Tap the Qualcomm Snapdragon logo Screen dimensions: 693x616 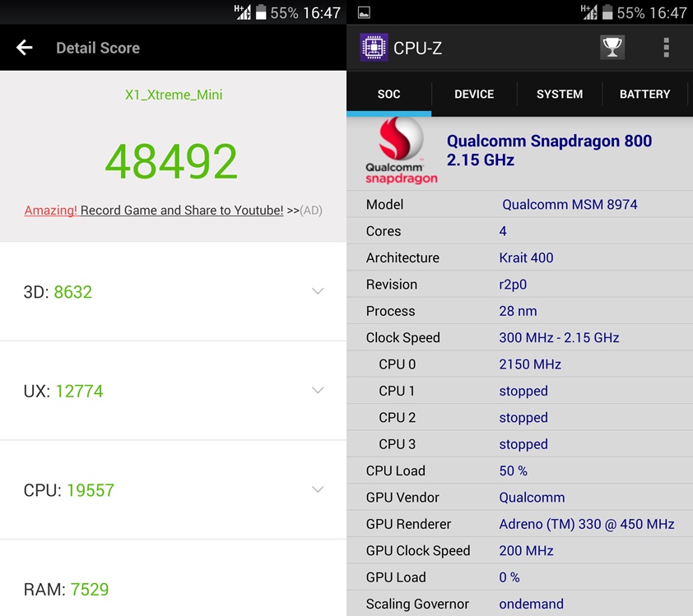pyautogui.click(x=402, y=151)
